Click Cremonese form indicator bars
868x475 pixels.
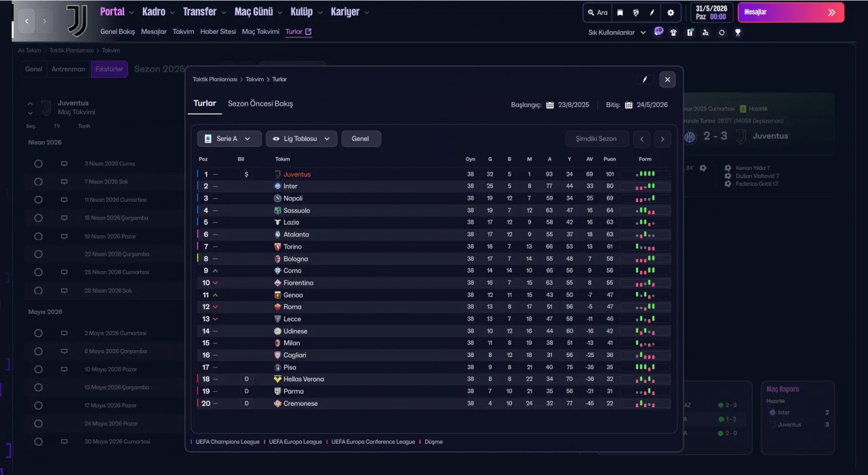pos(646,404)
